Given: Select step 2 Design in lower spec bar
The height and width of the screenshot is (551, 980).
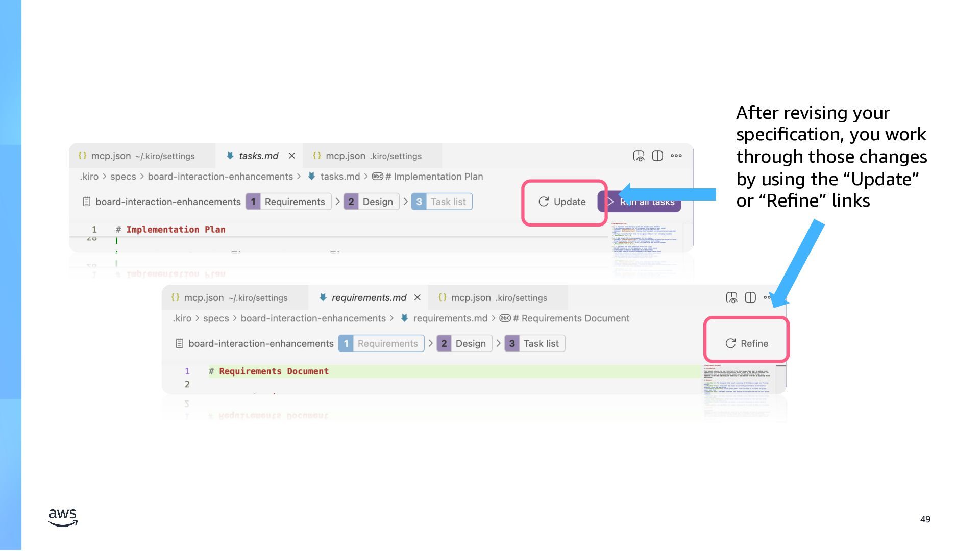Looking at the screenshot, I should pos(464,343).
